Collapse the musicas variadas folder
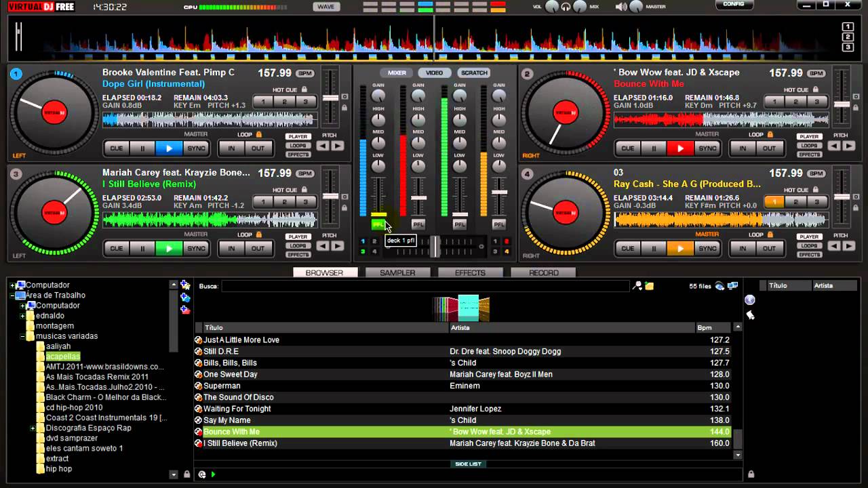868x488 pixels. (22, 336)
